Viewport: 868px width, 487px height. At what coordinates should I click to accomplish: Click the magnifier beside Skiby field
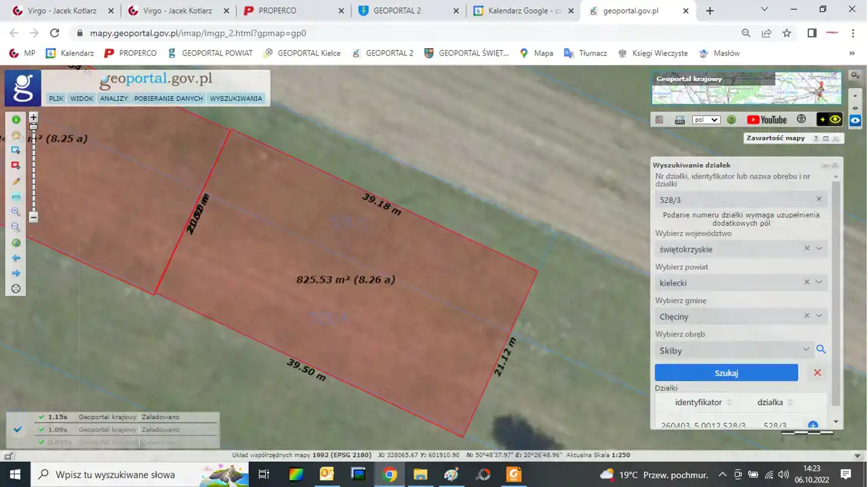point(821,349)
